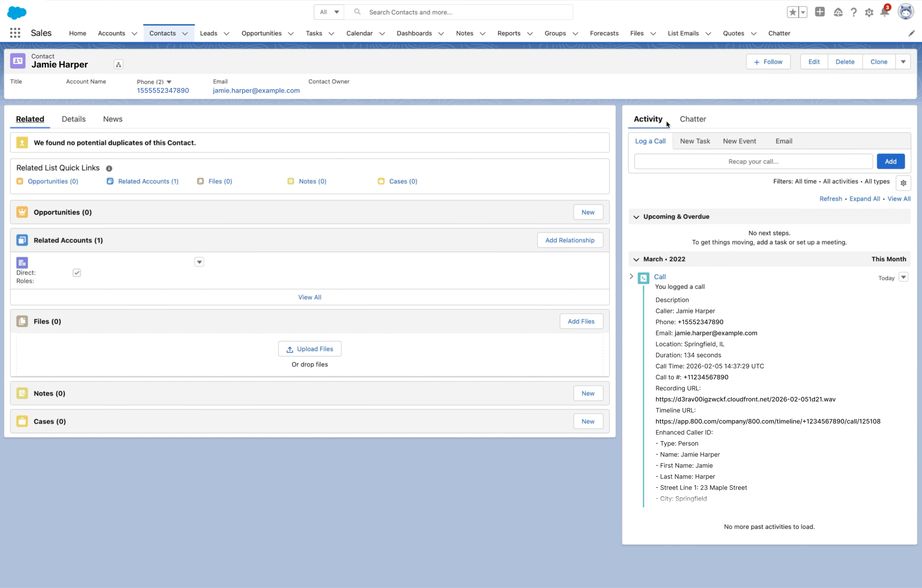Click the Salesforce cloud logo

tap(17, 12)
